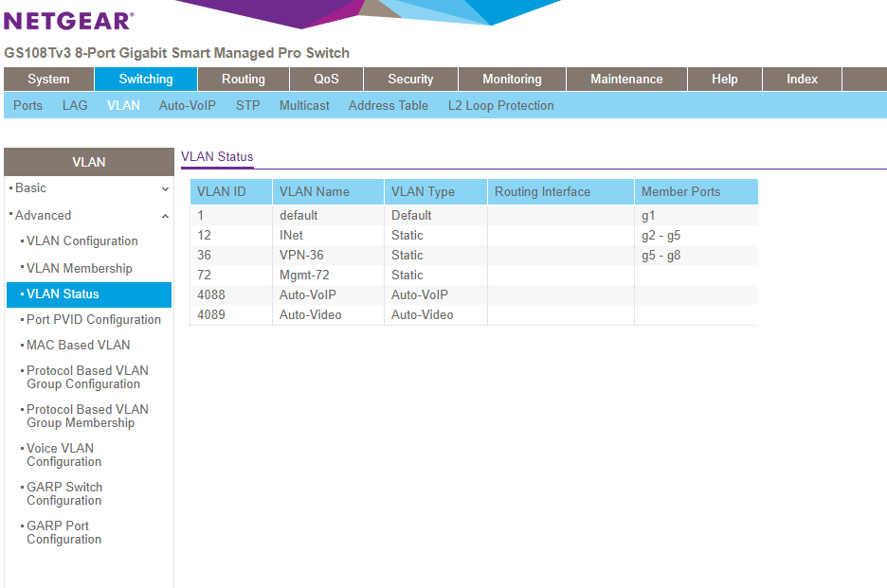Click the NETGEAR logo
The image size is (887, 588).
(x=69, y=20)
